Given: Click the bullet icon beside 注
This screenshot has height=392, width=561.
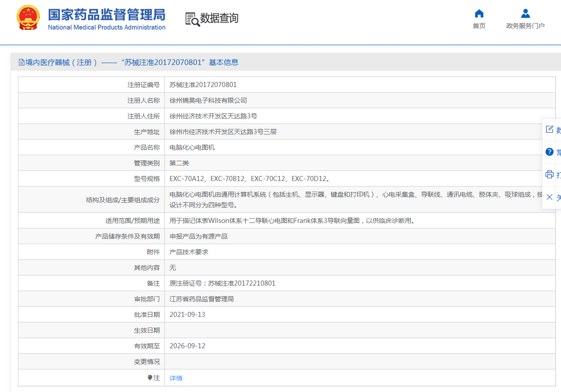Looking at the screenshot, I should point(150,378).
